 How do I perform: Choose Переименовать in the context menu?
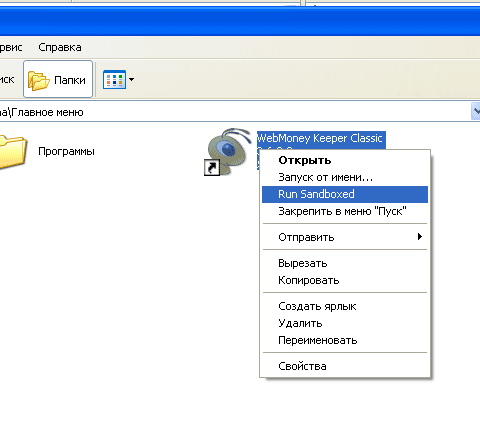pyautogui.click(x=345, y=340)
